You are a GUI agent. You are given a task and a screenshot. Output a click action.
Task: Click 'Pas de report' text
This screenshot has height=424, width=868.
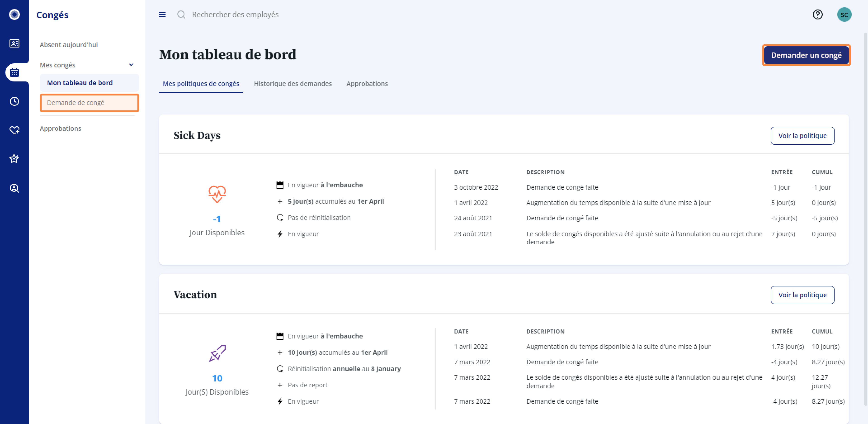click(x=307, y=385)
